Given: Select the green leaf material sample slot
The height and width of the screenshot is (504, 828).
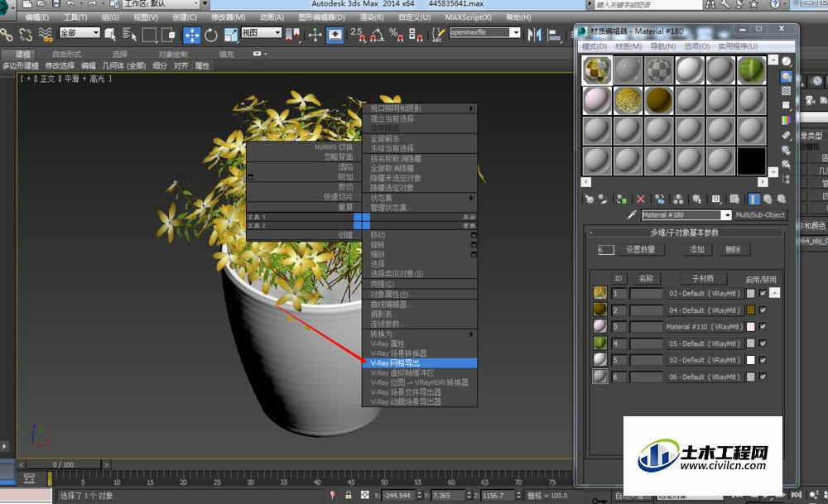Looking at the screenshot, I should pos(752,70).
